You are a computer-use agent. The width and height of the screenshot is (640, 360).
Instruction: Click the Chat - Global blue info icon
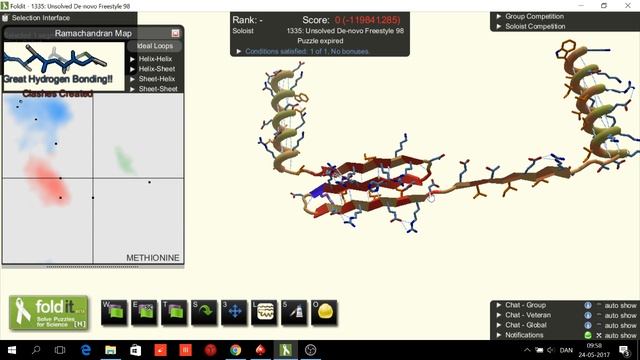[588, 325]
